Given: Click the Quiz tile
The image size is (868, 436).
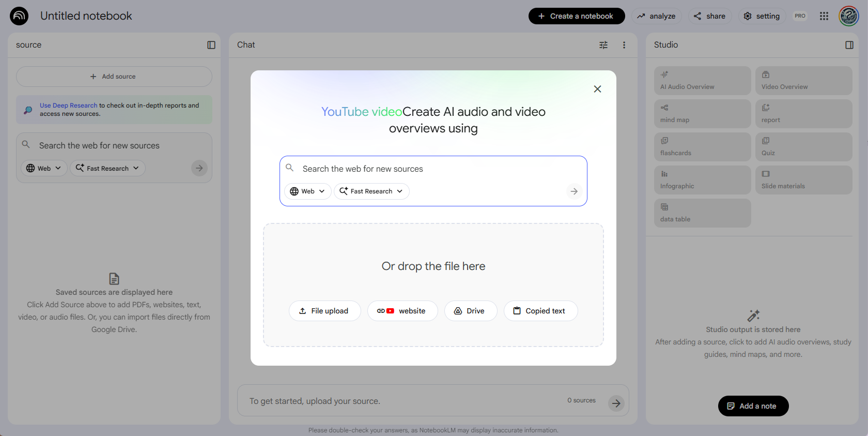Looking at the screenshot, I should click(803, 147).
